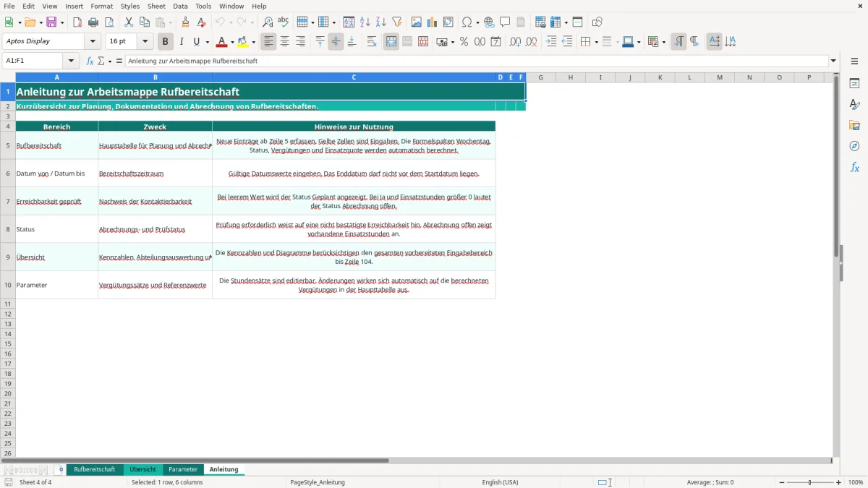Toggle Align Right

click(300, 42)
